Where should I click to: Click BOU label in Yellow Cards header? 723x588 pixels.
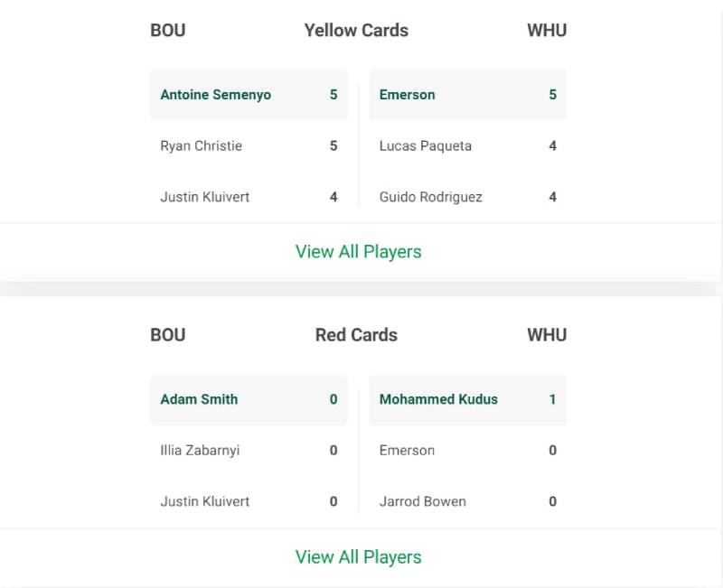pyautogui.click(x=168, y=30)
